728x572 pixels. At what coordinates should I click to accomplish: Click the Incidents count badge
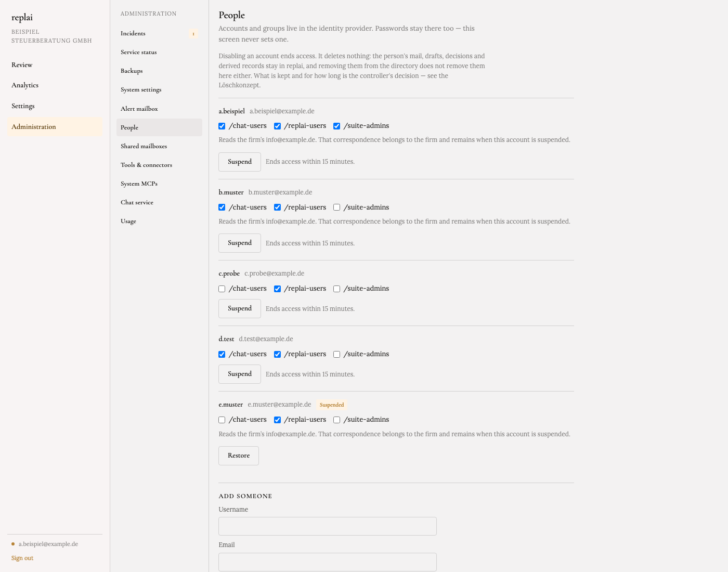(x=193, y=34)
